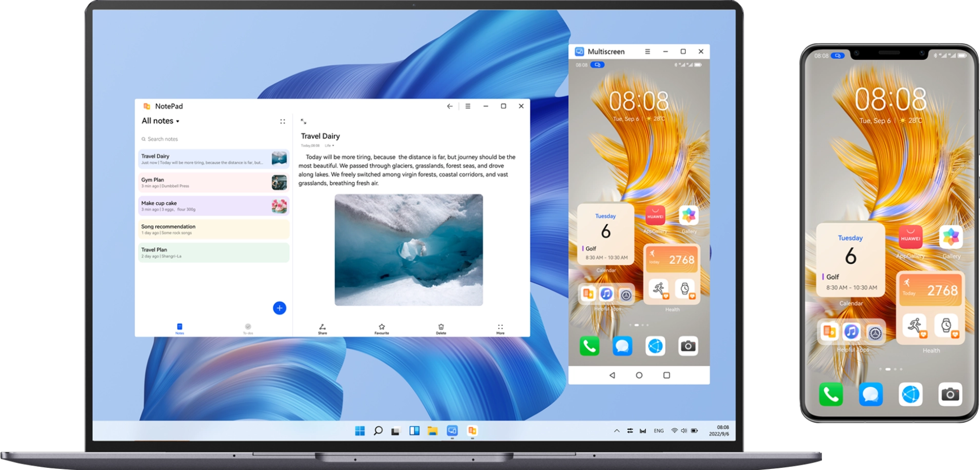Share the Travel Dairy note

[322, 328]
